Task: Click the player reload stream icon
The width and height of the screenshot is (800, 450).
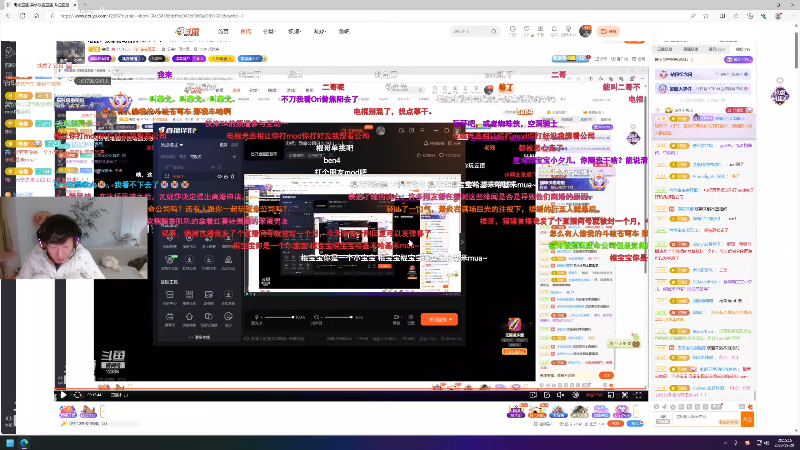Action: coord(78,395)
